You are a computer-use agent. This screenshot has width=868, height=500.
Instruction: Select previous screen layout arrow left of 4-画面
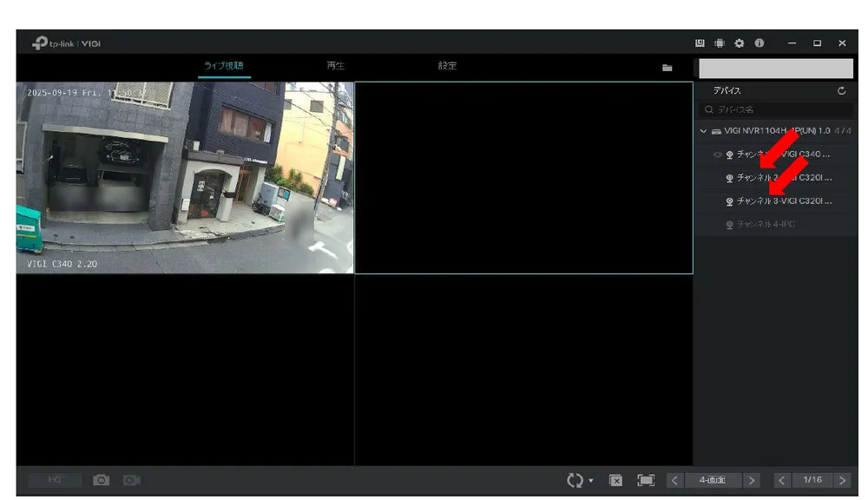[674, 480]
